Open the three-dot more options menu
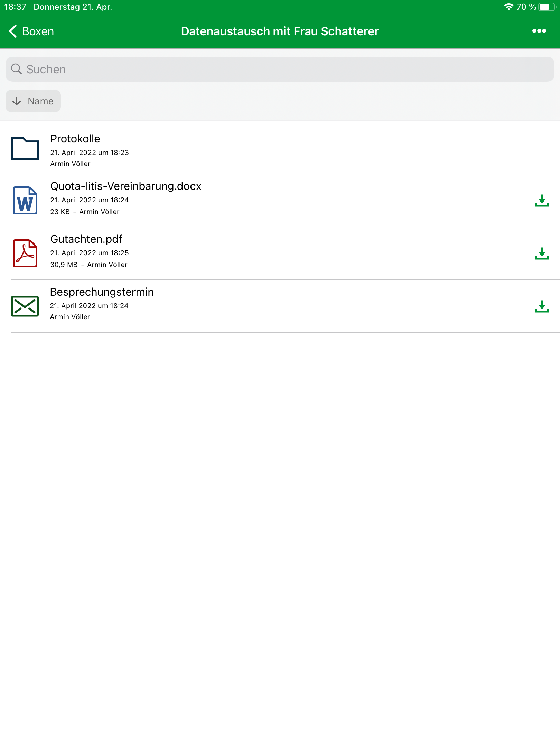Screen dimensions: 560x747 click(x=539, y=31)
